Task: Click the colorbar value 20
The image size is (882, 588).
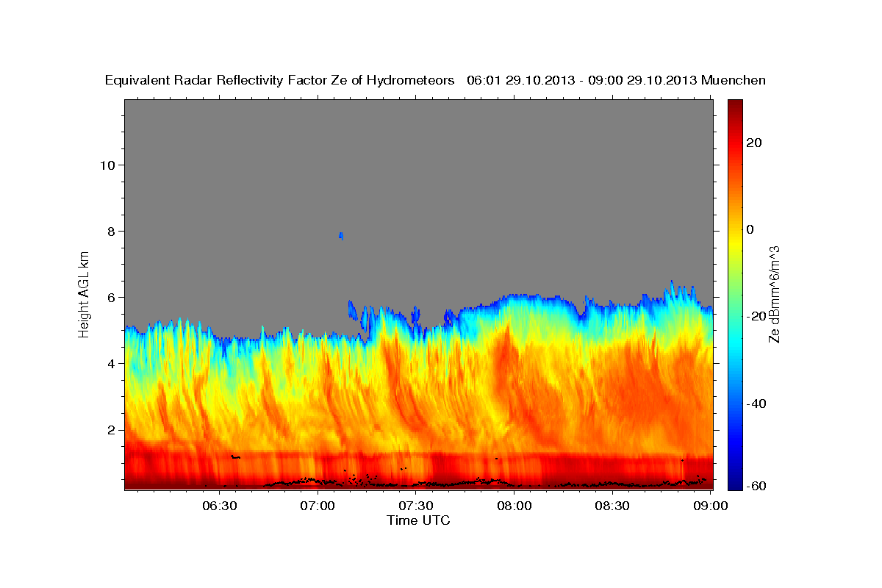Action: point(753,143)
